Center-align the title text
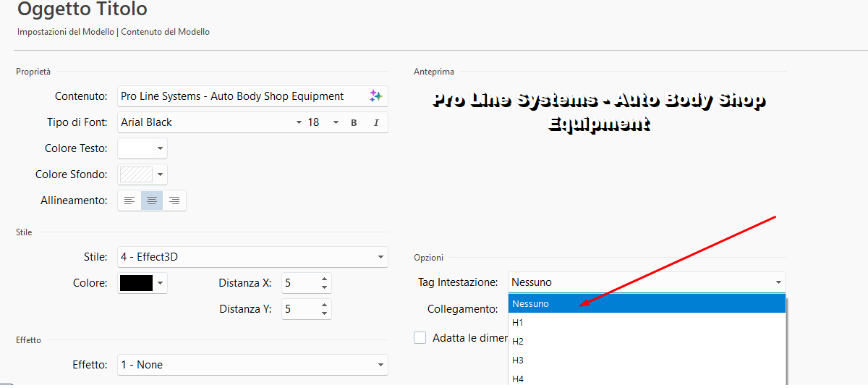Screen dimensions: 868x388 click(152, 201)
